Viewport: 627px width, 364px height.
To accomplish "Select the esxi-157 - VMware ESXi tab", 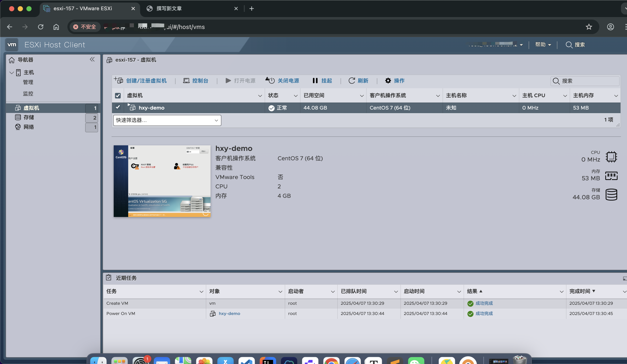I will [90, 9].
